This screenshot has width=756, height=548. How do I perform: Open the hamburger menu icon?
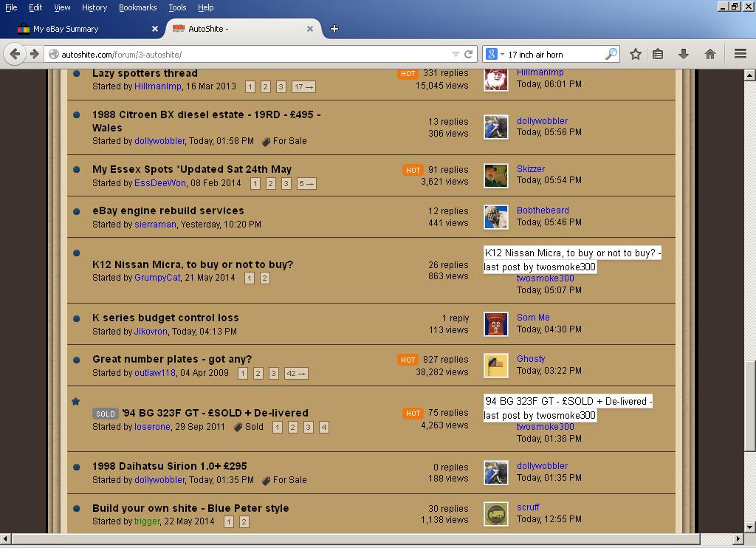coord(740,54)
